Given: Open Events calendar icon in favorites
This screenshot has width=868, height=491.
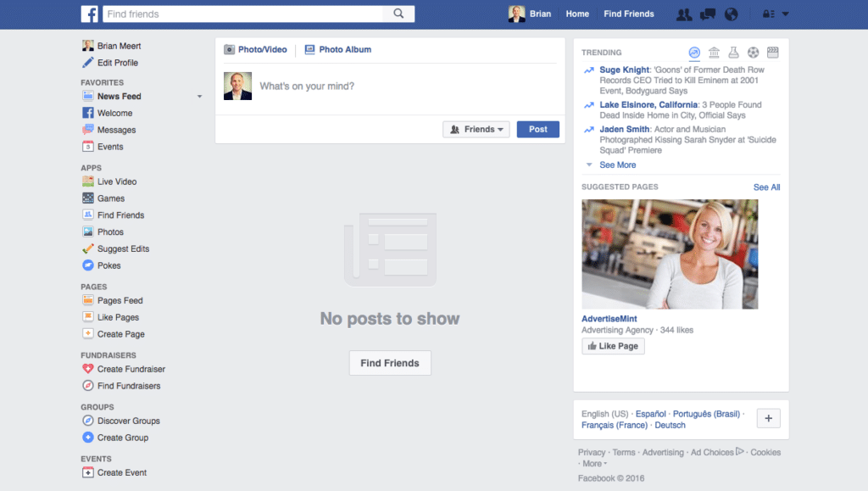Looking at the screenshot, I should coord(87,147).
